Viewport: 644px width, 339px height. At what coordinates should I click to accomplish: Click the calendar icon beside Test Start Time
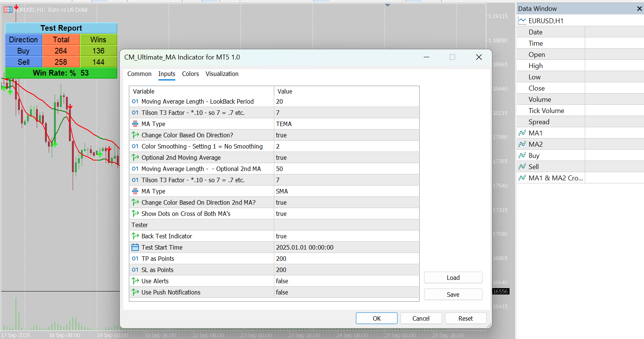[135, 247]
